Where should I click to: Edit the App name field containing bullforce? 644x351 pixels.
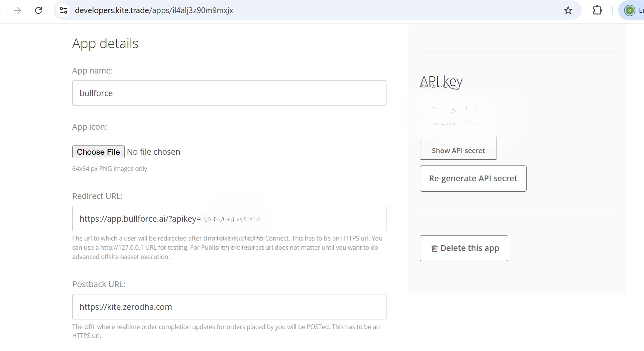229,93
